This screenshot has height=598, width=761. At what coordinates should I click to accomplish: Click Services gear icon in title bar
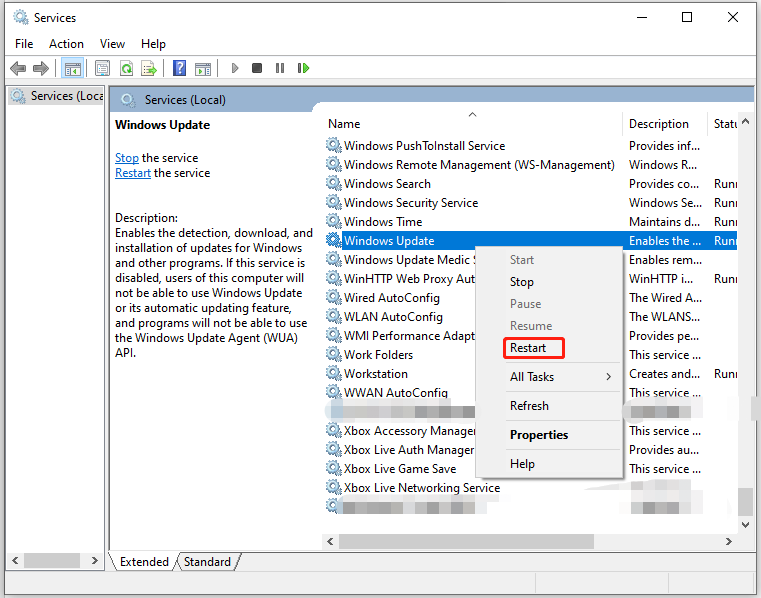coord(21,17)
